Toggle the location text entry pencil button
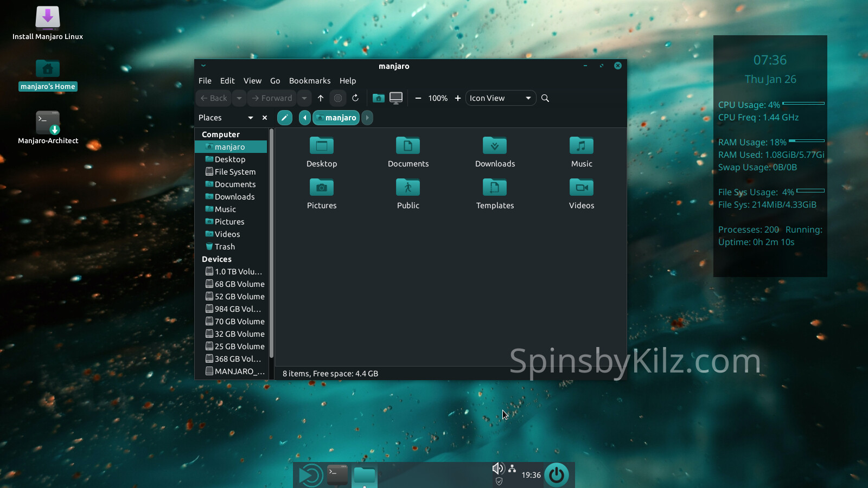This screenshot has height=488, width=868. pos(284,118)
